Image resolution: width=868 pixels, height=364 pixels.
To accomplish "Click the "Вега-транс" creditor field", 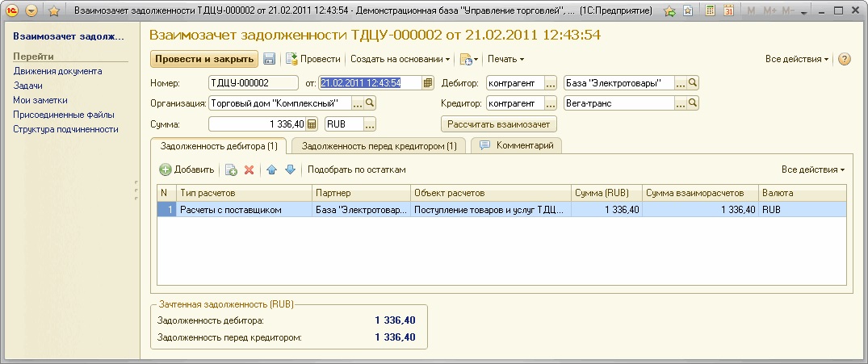I will [619, 103].
